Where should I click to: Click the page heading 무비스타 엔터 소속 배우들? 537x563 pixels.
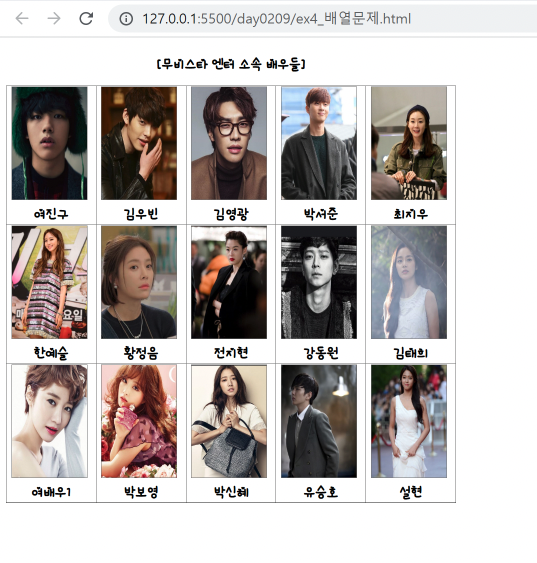click(231, 64)
